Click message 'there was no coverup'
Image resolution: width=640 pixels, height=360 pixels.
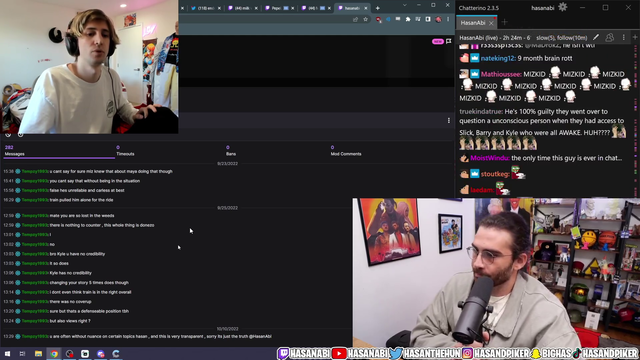[x=70, y=302]
